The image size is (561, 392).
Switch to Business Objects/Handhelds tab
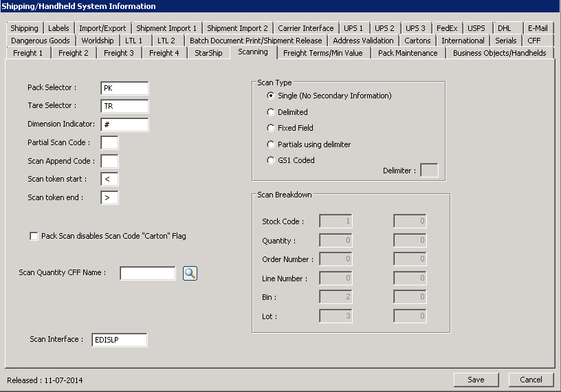pyautogui.click(x=499, y=53)
